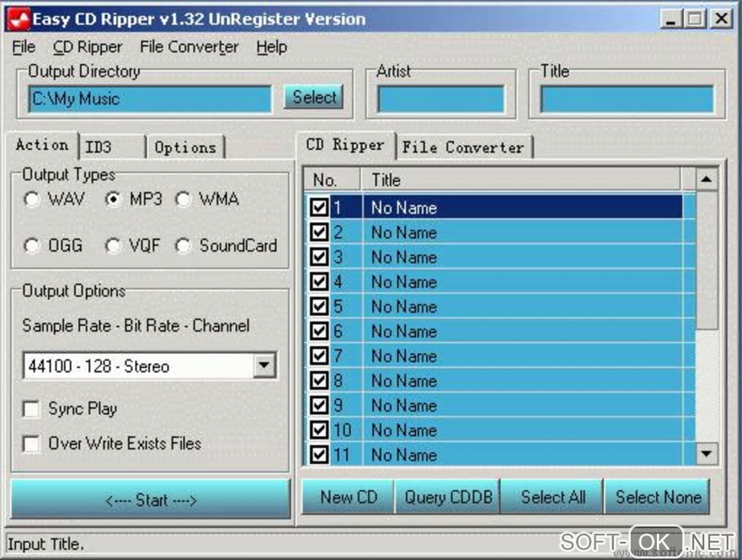Image resolution: width=742 pixels, height=560 pixels.
Task: Select track 2 No Name title
Action: click(x=404, y=232)
